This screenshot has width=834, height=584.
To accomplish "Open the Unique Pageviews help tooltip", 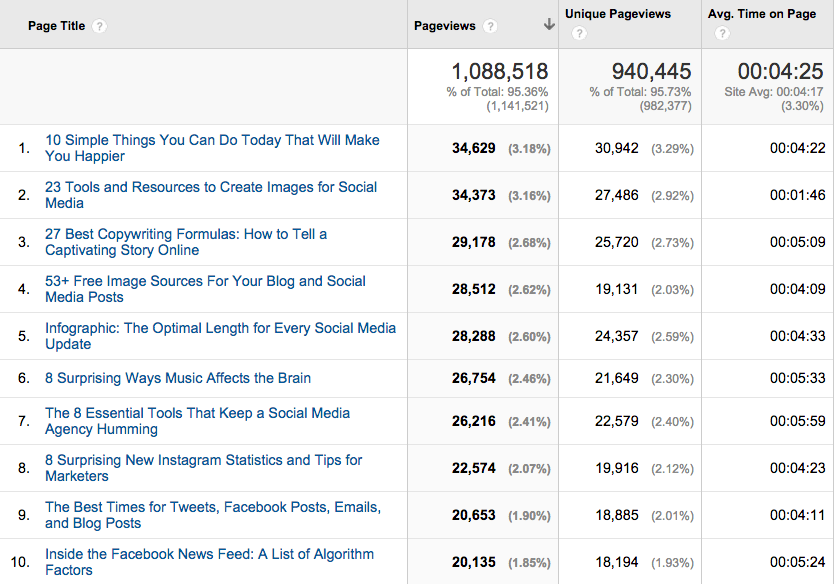I will click(x=579, y=33).
